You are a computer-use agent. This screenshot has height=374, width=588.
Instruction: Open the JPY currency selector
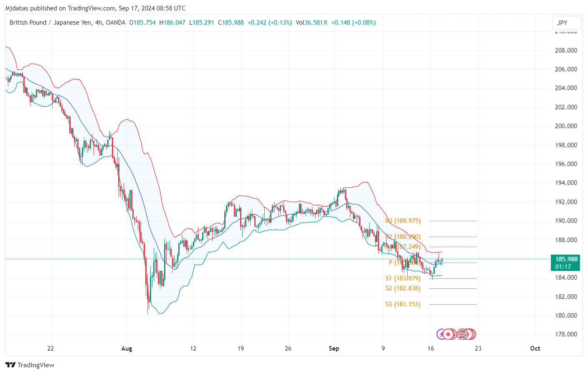point(566,23)
